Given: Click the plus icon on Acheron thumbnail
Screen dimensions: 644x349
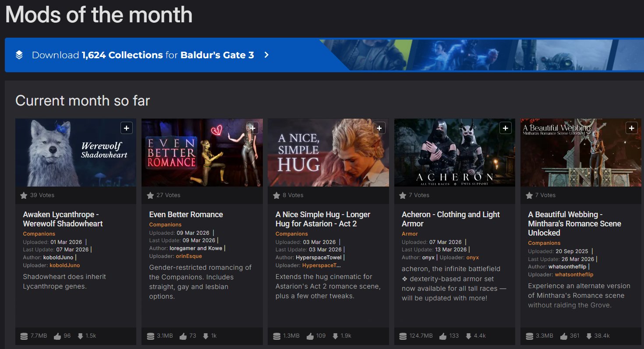Looking at the screenshot, I should click(506, 128).
